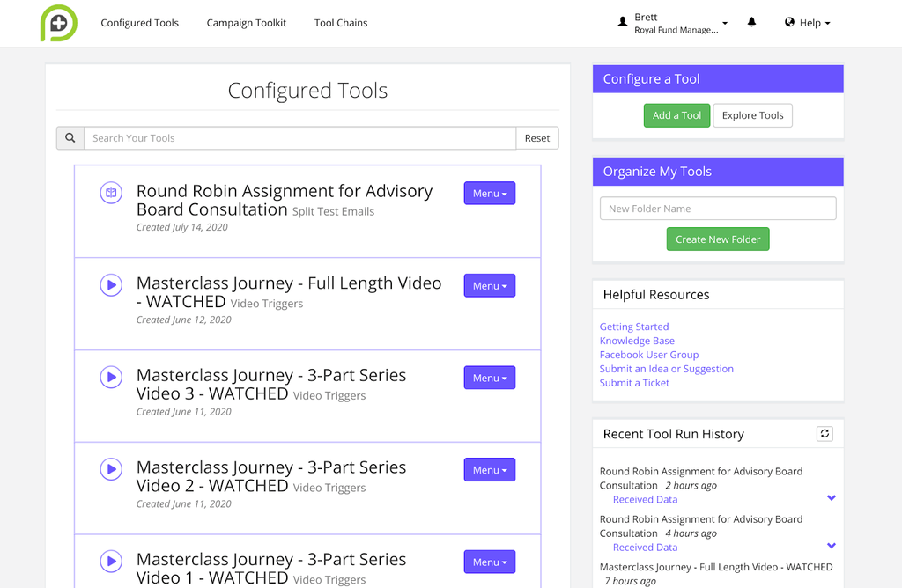Open the Campaign Toolkit menu item
The width and height of the screenshot is (902, 588).
click(246, 23)
